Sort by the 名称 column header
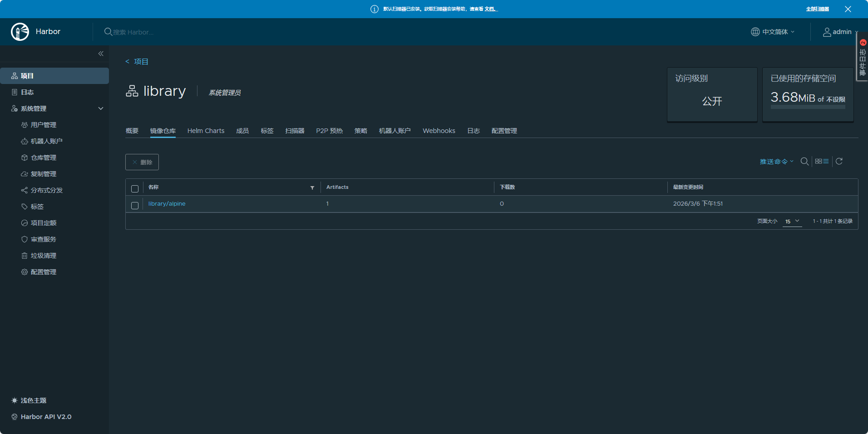868x434 pixels. point(153,187)
